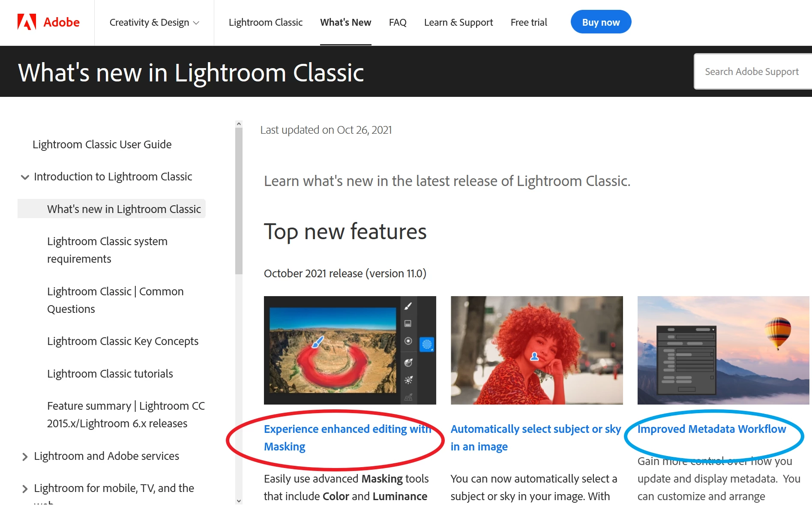Open the canyon Masking feature thumbnail
812x507 pixels.
[350, 350]
